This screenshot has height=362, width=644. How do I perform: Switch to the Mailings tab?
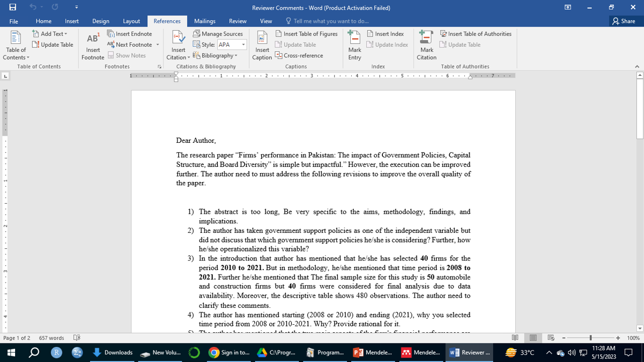pos(205,21)
